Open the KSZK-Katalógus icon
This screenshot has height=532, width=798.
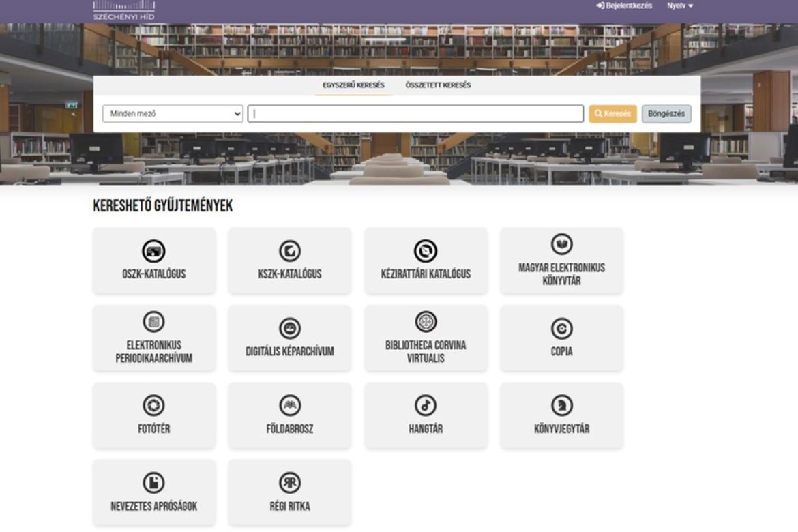coord(290,251)
